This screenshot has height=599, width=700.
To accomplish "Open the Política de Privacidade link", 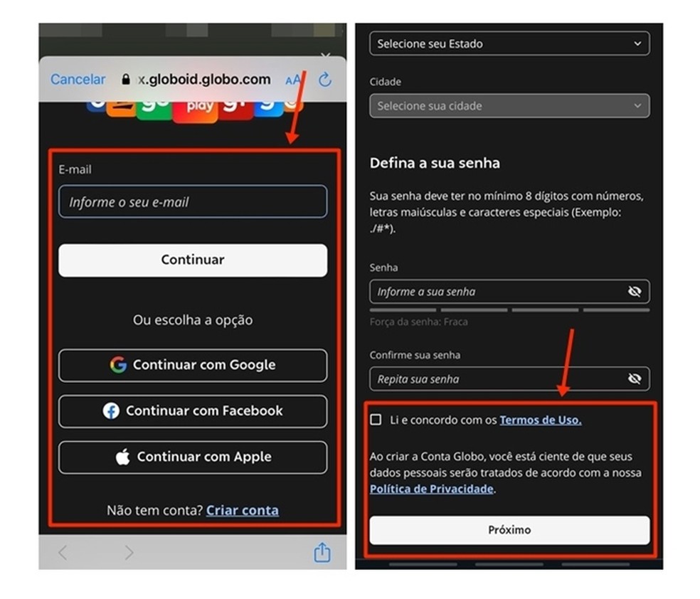I will (x=432, y=489).
